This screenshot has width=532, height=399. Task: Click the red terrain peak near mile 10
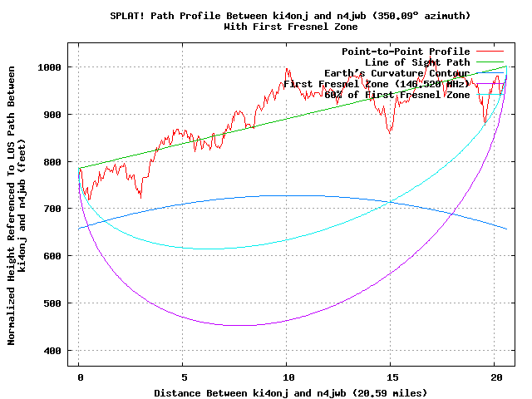(288, 69)
